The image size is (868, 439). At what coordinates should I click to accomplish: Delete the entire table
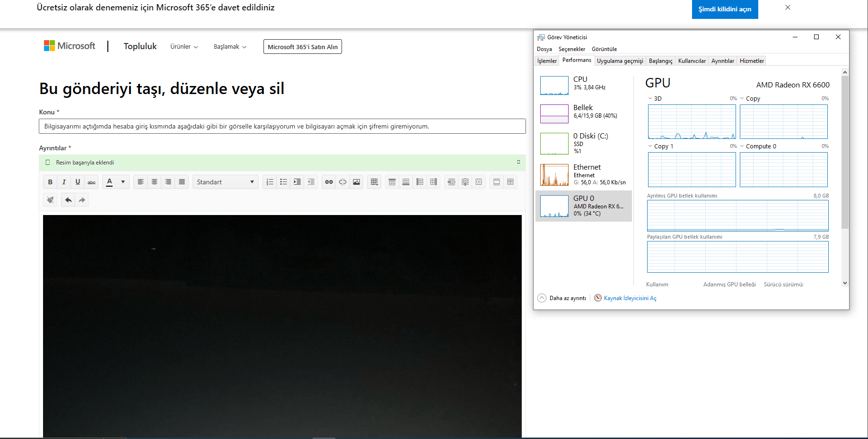479,182
